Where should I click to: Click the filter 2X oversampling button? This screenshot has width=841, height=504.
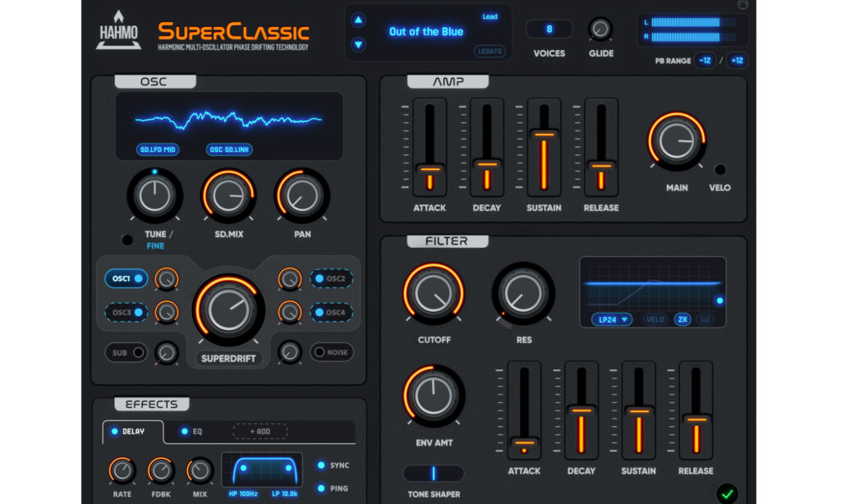(682, 319)
